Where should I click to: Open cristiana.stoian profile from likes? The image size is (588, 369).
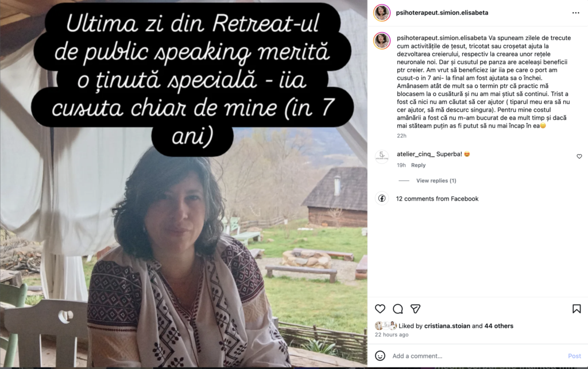(447, 326)
